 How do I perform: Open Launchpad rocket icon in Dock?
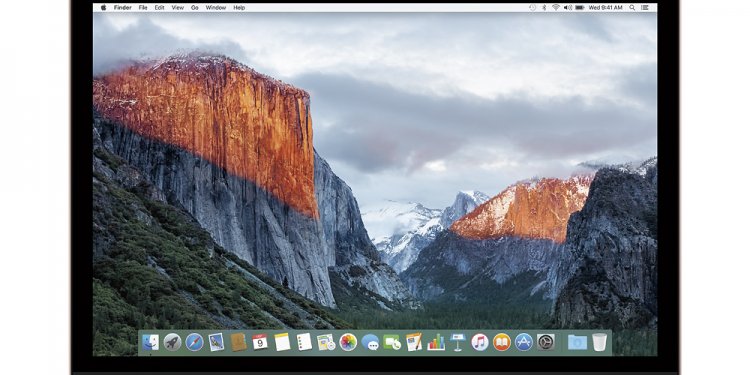(x=172, y=342)
